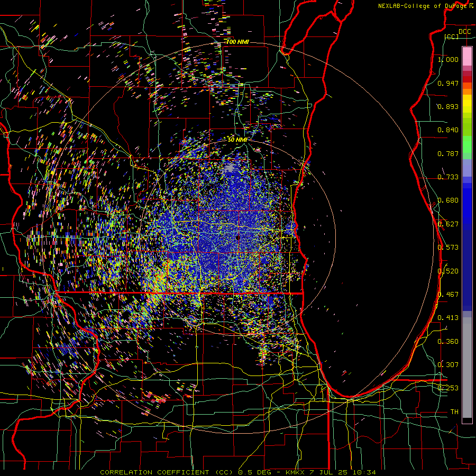Click the 0.467 value on the color scale
This screenshot has height=476, width=476.
448,295
